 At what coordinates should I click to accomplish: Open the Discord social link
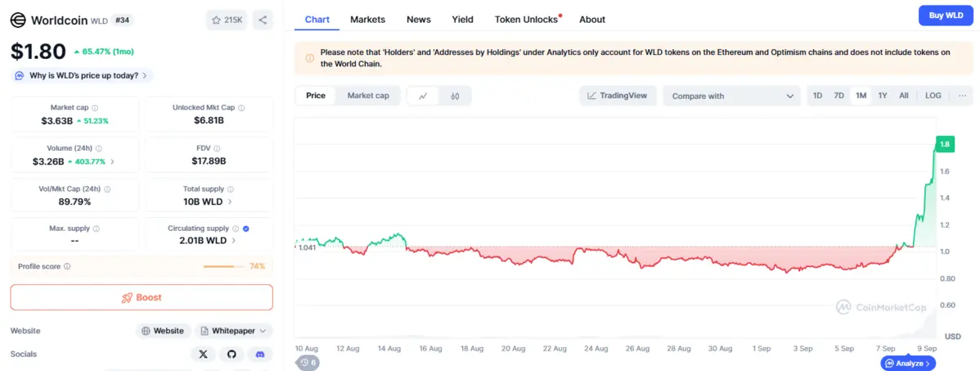[x=260, y=354]
